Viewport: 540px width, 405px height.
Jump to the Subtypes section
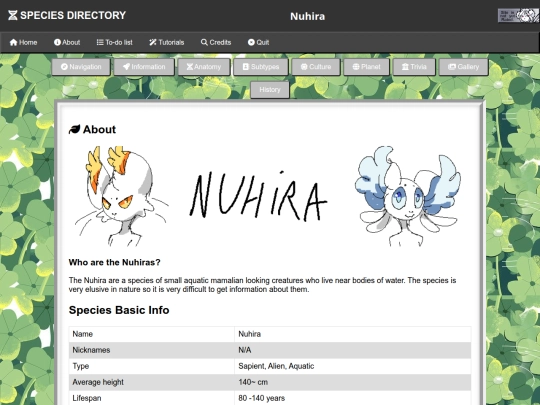[261, 67]
